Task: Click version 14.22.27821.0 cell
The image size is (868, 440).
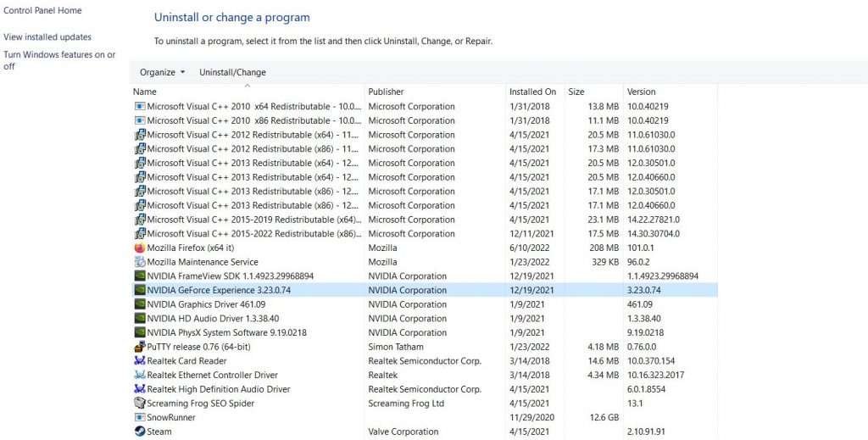Action: click(654, 220)
